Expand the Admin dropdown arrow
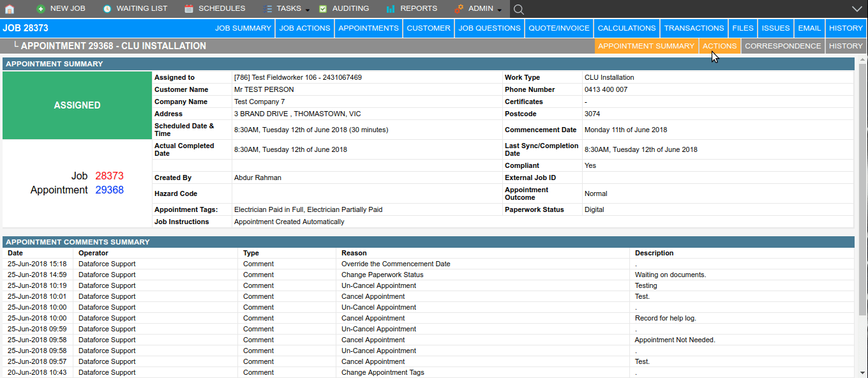This screenshot has height=378, width=868. click(499, 10)
